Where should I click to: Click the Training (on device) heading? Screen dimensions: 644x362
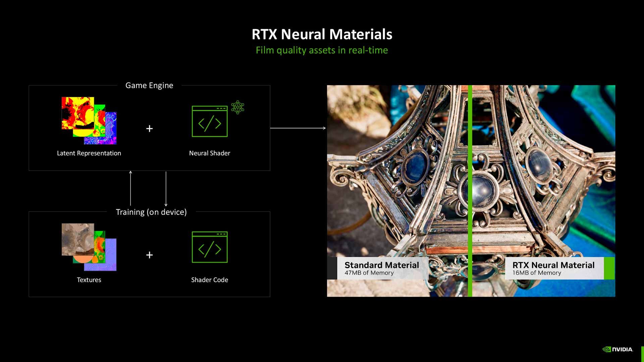pyautogui.click(x=152, y=212)
